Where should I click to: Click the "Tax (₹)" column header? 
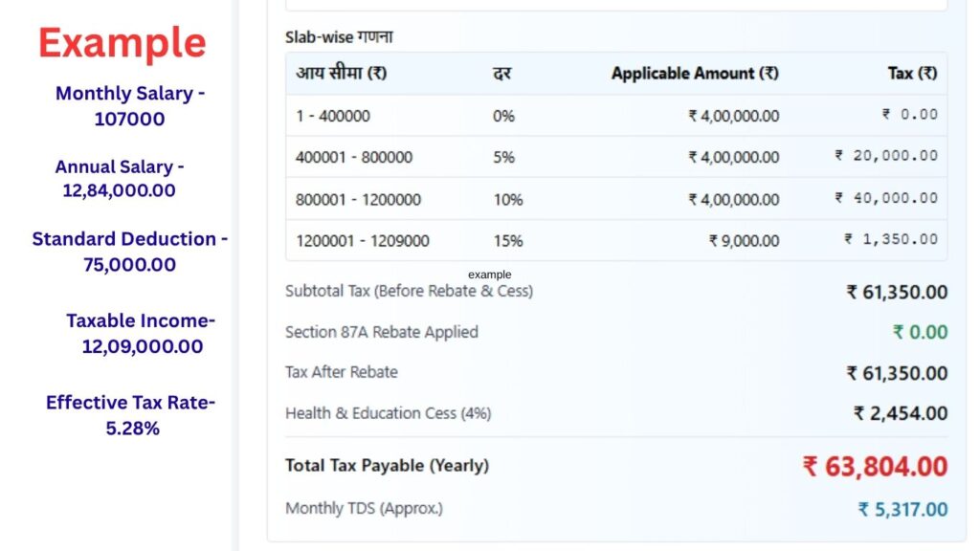910,74
